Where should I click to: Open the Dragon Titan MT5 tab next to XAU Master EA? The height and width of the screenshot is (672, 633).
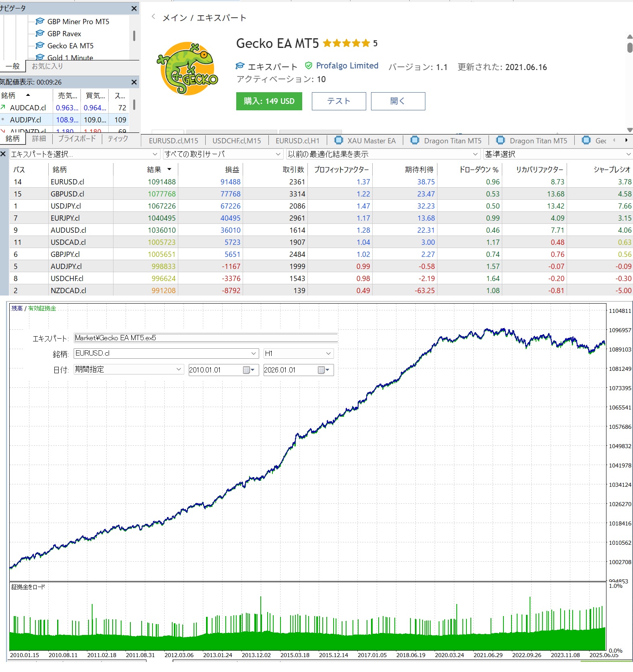point(446,141)
